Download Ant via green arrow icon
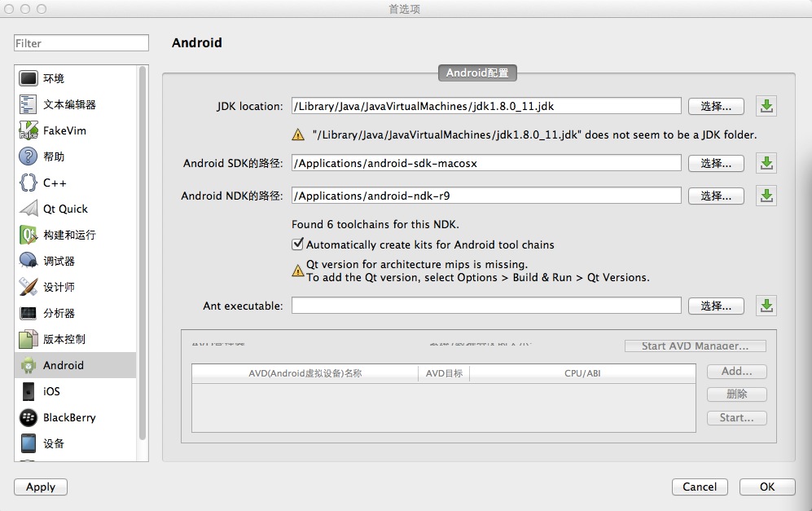The image size is (812, 511). [x=766, y=306]
